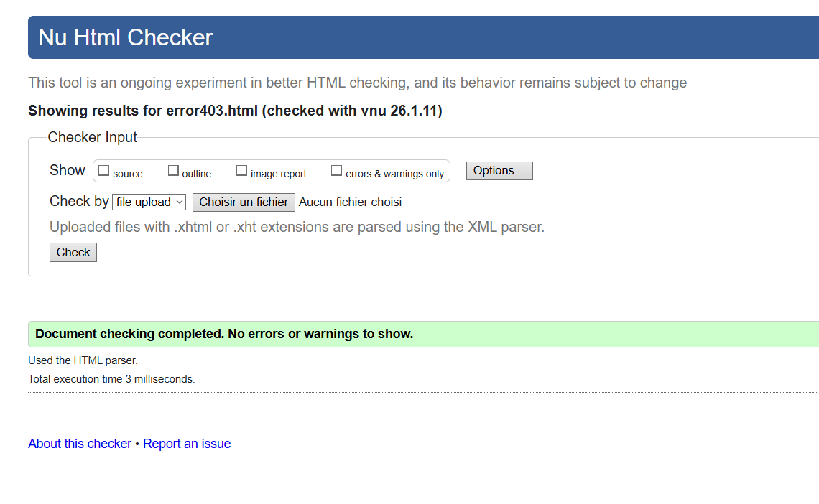Tick the outline checkbox
Screen dimensions: 819x504
(173, 171)
